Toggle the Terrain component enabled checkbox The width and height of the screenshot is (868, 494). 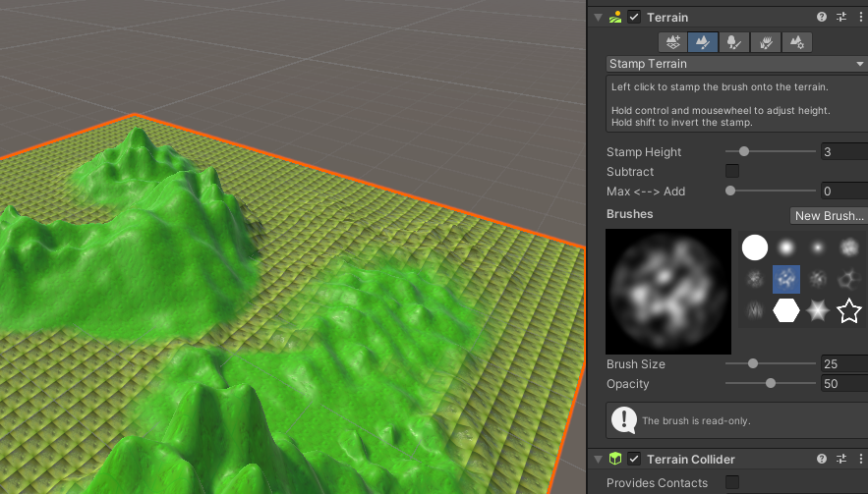[x=634, y=17]
